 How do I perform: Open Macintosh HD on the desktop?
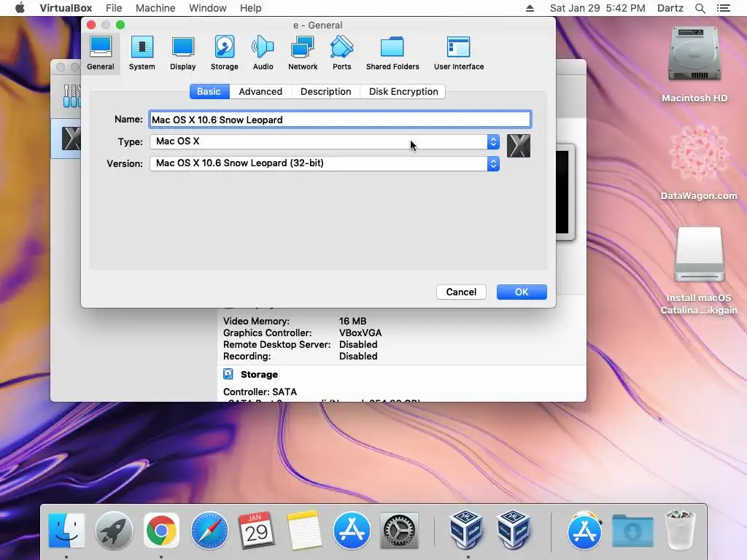694,64
